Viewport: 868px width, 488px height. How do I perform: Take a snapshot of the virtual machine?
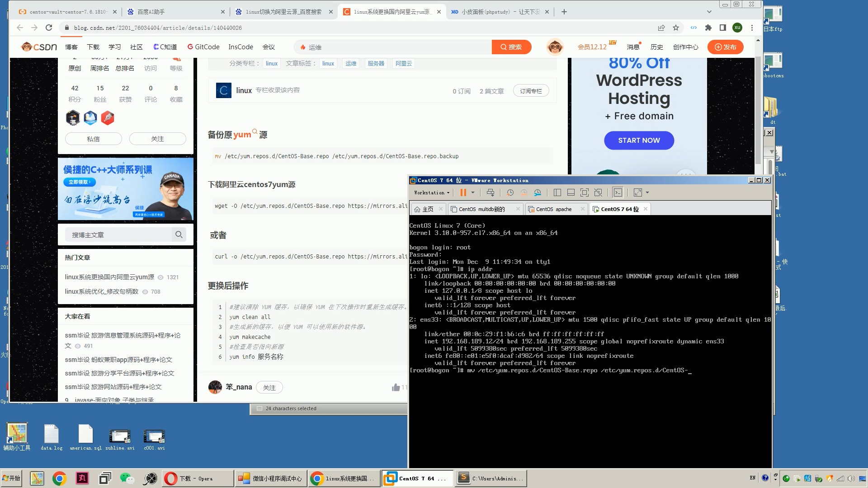(x=510, y=192)
